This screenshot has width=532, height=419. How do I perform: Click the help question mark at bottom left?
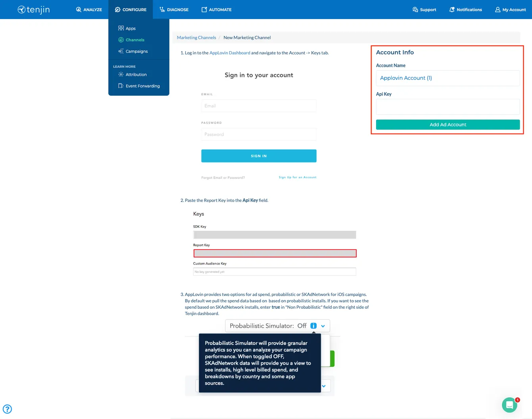click(x=7, y=409)
